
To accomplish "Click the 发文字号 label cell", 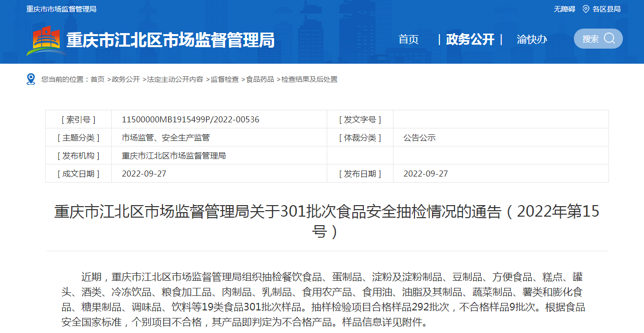I will 360,119.
